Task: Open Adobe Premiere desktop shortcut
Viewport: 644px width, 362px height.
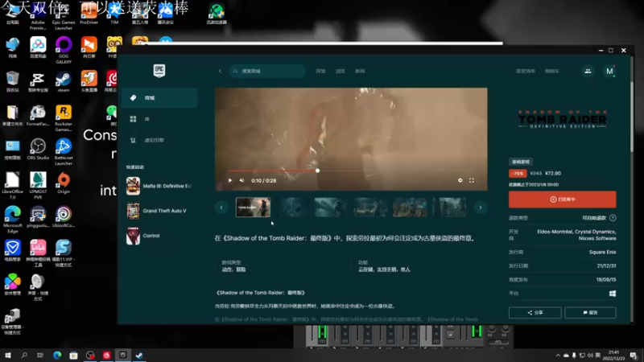Action: (38, 15)
